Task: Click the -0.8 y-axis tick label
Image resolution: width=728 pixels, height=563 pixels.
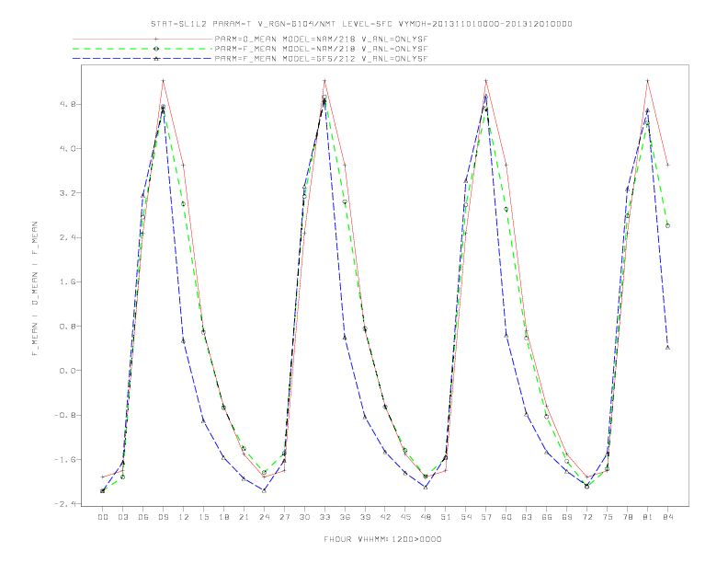Action: coord(65,415)
